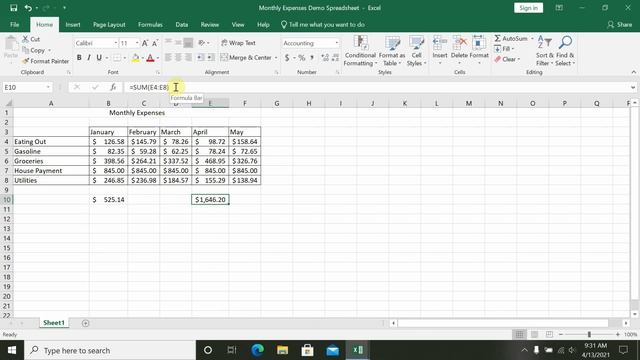The width and height of the screenshot is (640, 360).
Task: Decrease the font size
Action: (155, 43)
